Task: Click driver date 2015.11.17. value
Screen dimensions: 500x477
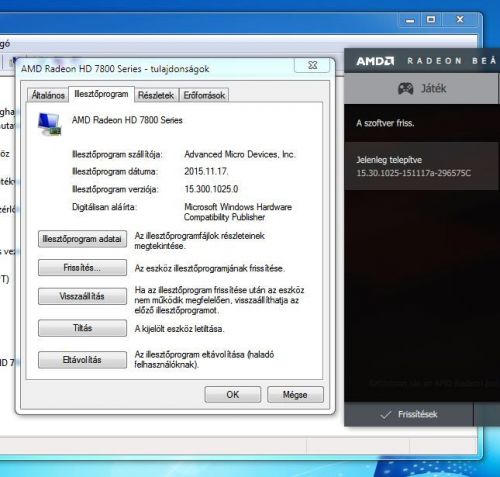Action: pos(206,172)
